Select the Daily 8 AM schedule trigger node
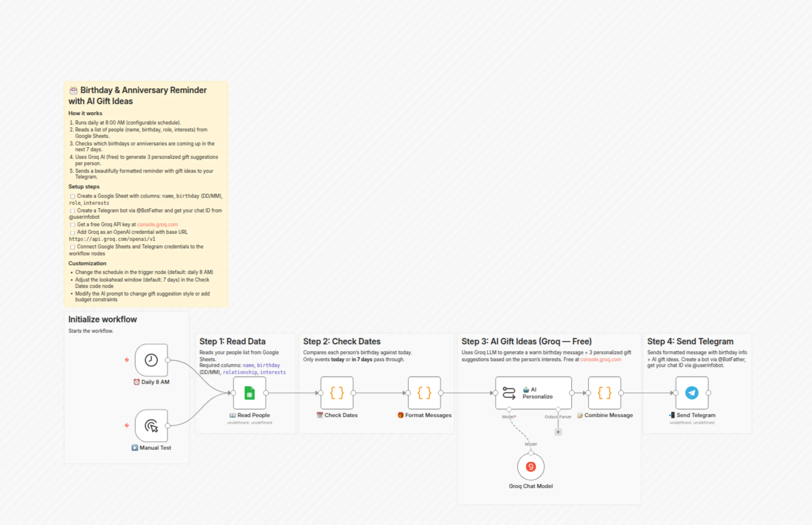The height and width of the screenshot is (525, 812). (151, 360)
